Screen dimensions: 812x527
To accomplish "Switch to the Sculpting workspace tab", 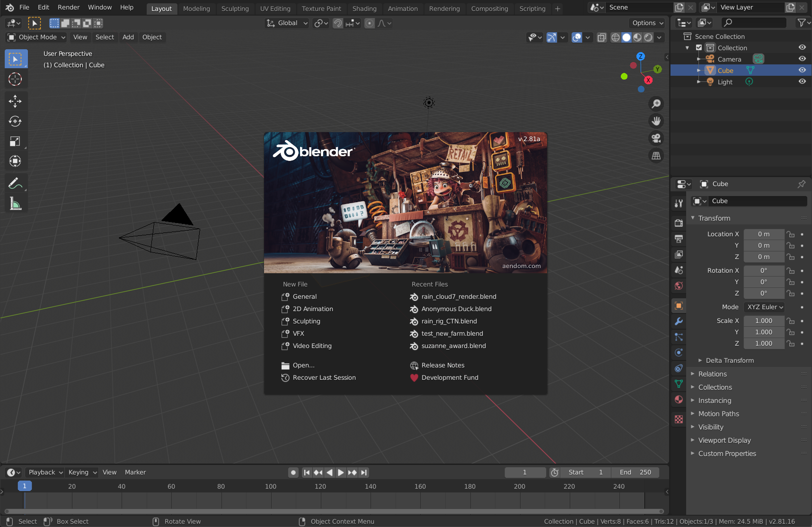I will (x=235, y=9).
